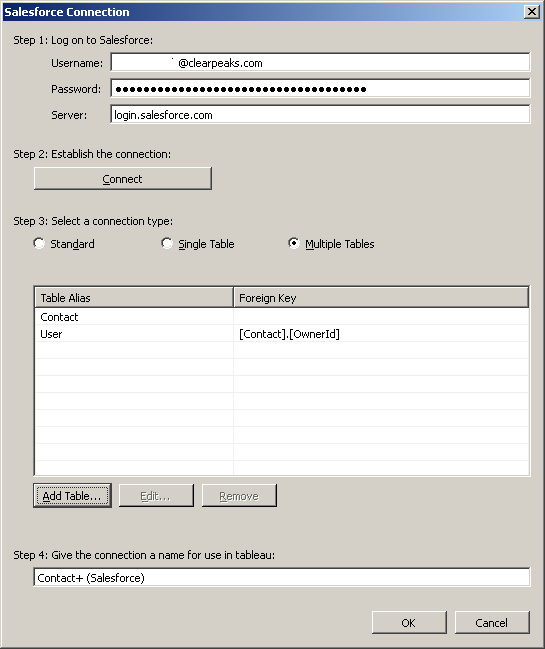The height and width of the screenshot is (649, 545).
Task: Select the User table row
Action: click(x=281, y=334)
